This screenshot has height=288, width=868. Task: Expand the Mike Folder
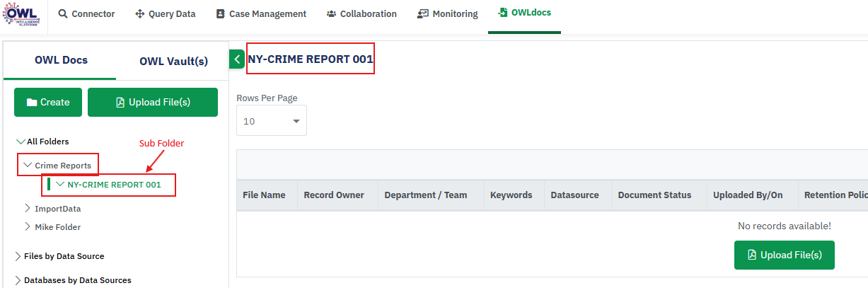pyautogui.click(x=28, y=227)
